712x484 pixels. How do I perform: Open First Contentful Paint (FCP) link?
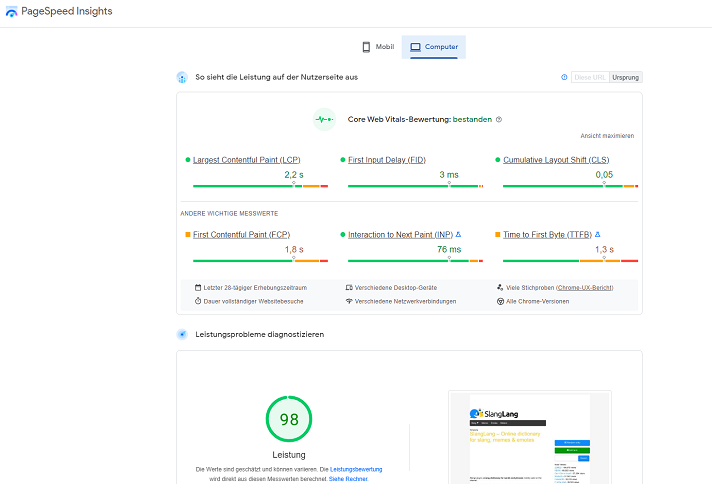click(x=242, y=235)
